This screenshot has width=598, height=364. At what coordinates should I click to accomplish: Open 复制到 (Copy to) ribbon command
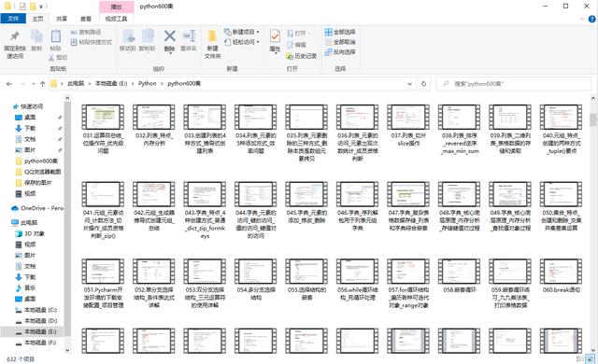point(147,41)
